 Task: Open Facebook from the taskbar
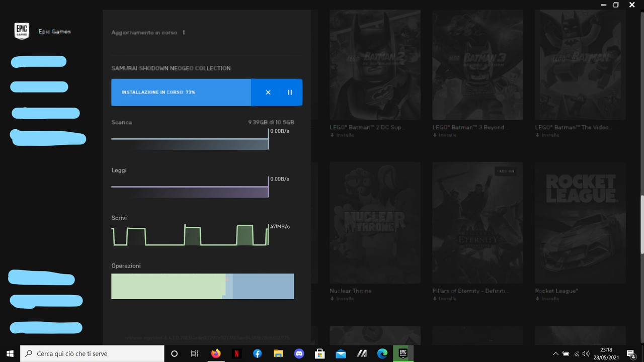257,353
